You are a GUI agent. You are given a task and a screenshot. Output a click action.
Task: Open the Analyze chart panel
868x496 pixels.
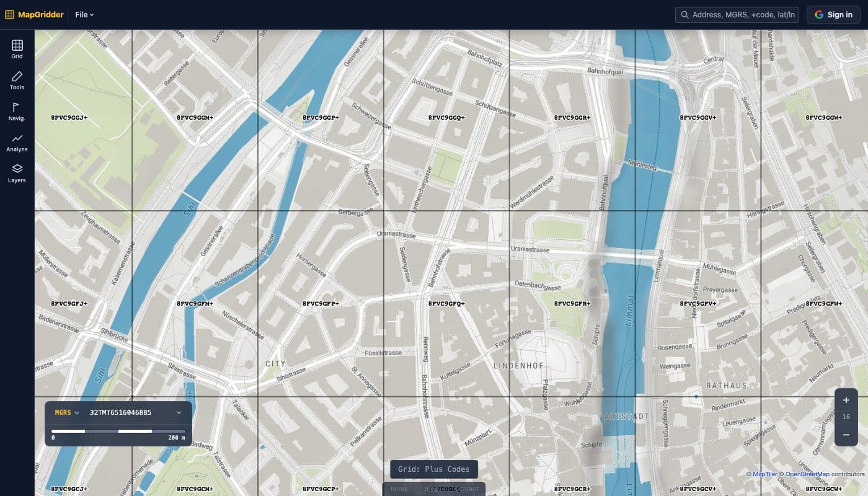click(x=17, y=143)
